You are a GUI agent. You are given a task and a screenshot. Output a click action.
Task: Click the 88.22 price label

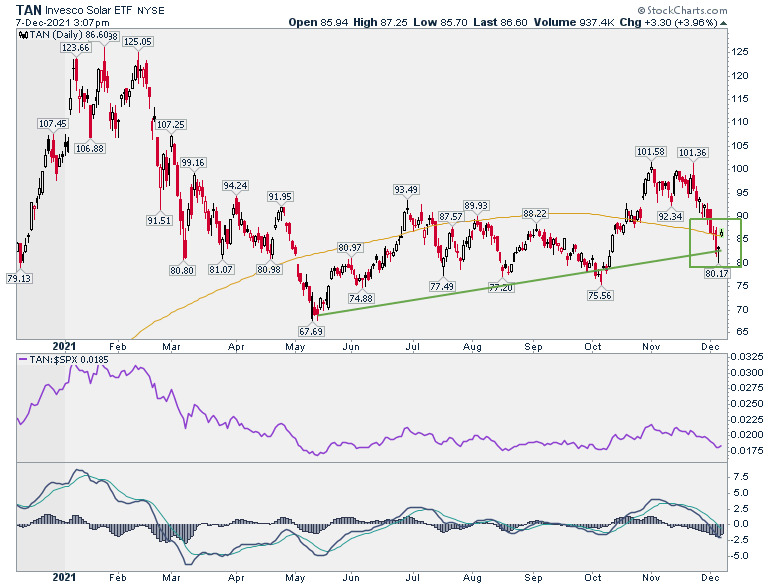535,213
